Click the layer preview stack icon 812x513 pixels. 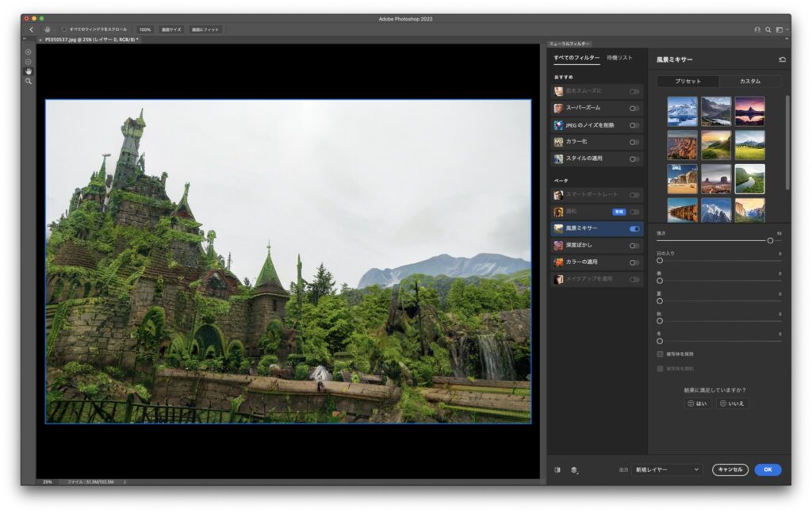tap(573, 469)
